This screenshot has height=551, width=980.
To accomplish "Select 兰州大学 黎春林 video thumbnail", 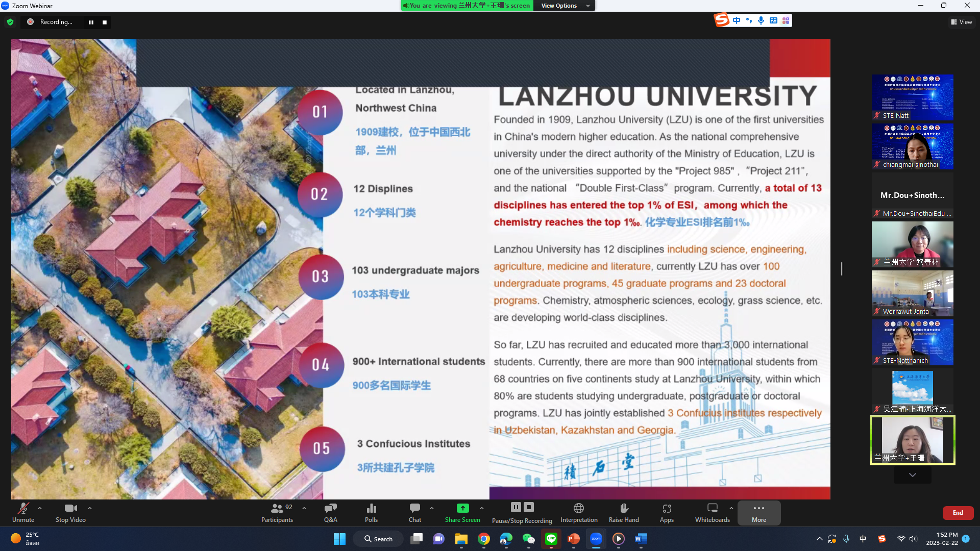I will tap(913, 244).
